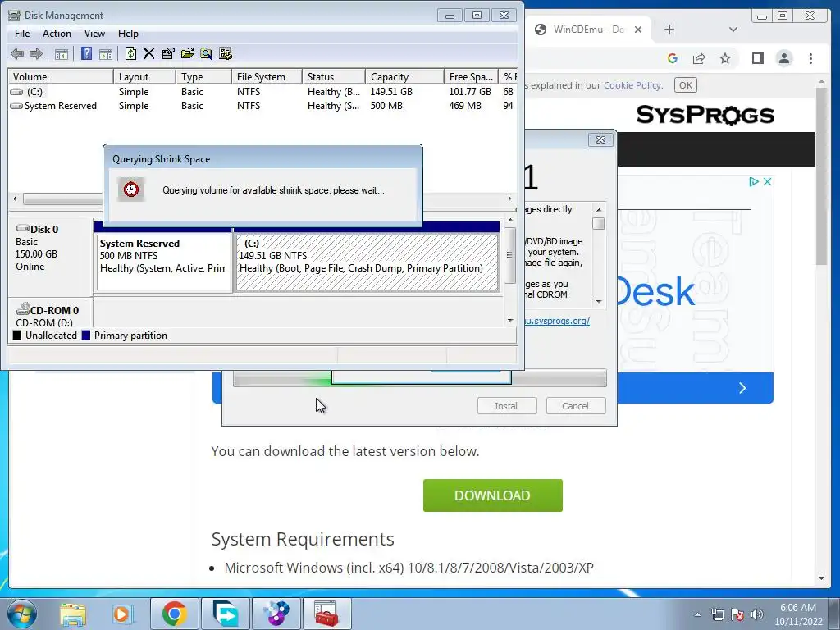The image size is (840, 630).
Task: Open Chrome three-dot menu
Action: click(810, 58)
